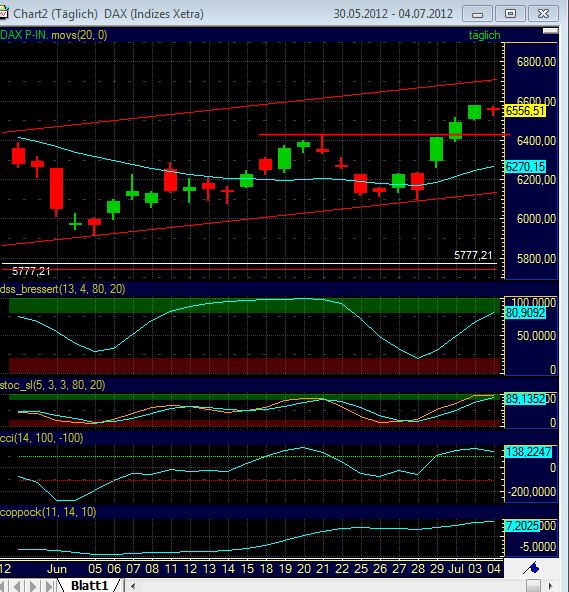The image size is (569, 592).
Task: Click date 11 on the time axis
Action: (x=171, y=569)
